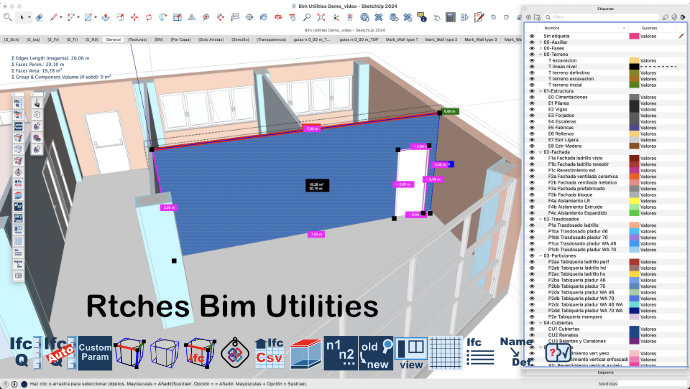
Task: Hide the E1 Pilares tag
Action: point(532,103)
